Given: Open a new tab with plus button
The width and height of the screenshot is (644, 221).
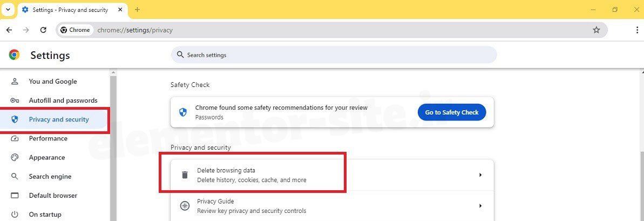Looking at the screenshot, I should [137, 10].
